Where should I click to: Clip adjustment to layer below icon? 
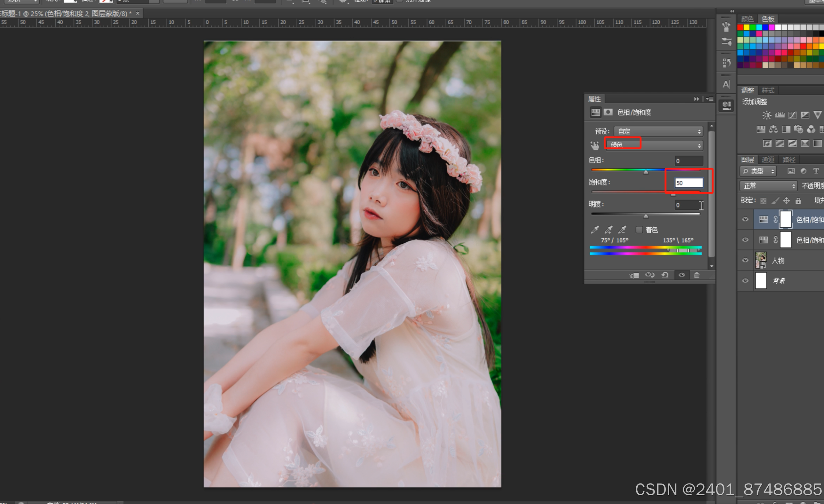point(634,275)
